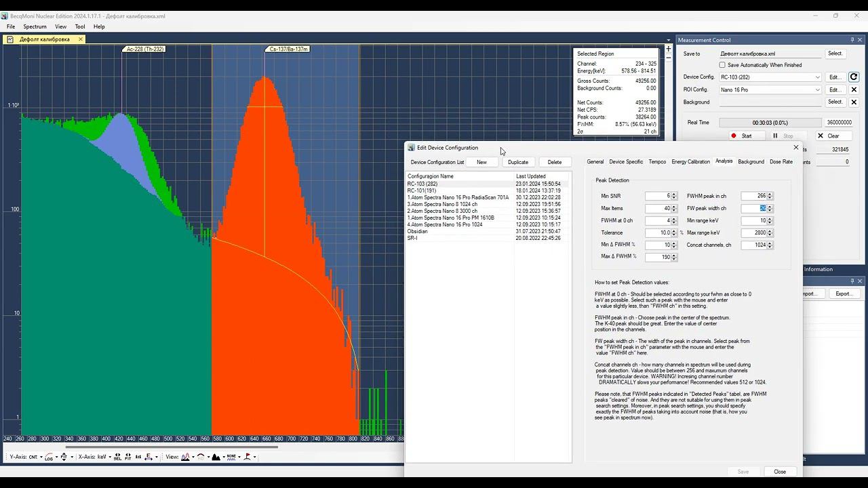Switch to the Energy Calibration tab

click(x=690, y=162)
